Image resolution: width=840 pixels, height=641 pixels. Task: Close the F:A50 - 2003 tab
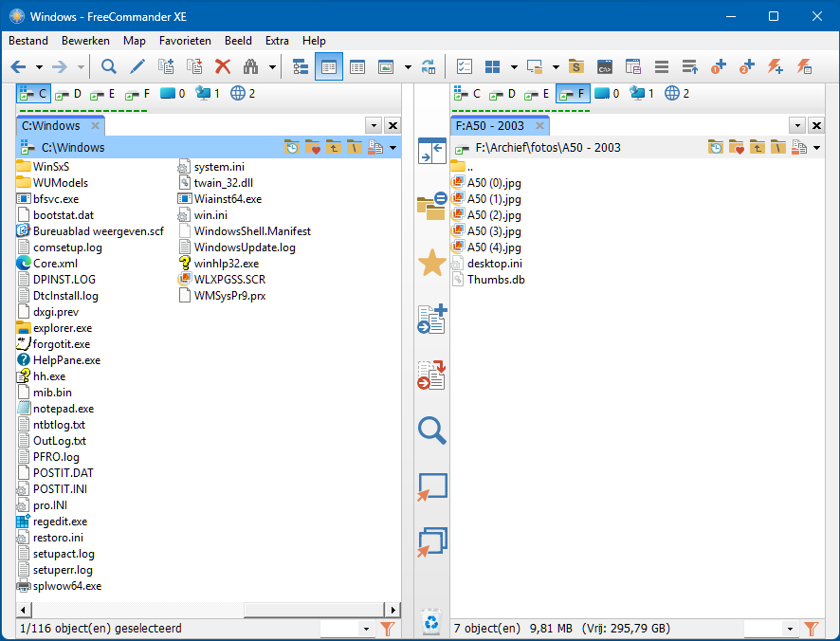pos(540,126)
